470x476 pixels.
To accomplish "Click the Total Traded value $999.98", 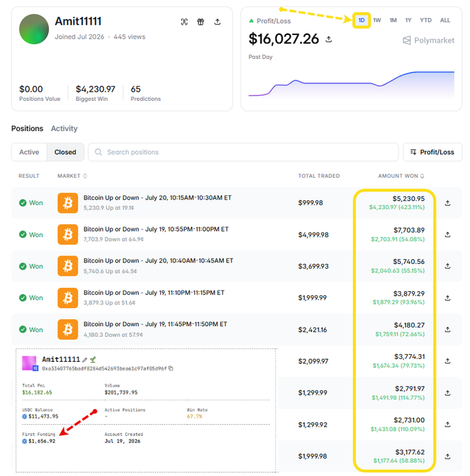I will pyautogui.click(x=311, y=203).
